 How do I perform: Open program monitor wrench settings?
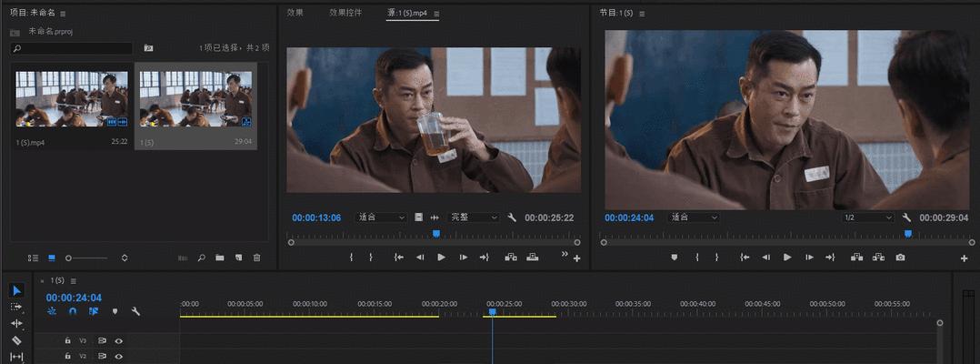point(907,217)
